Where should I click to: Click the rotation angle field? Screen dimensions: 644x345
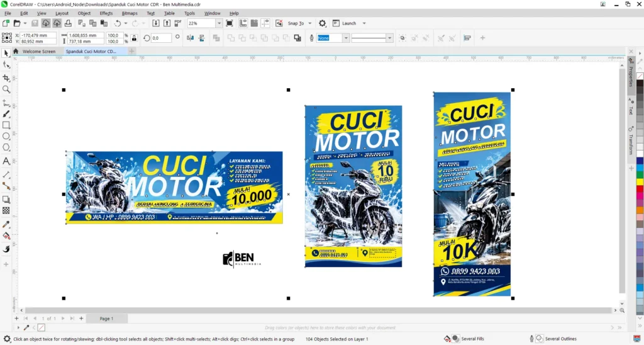click(161, 38)
